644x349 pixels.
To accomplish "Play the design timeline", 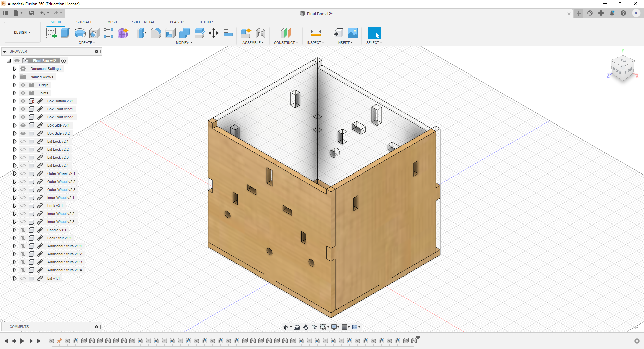I will (x=22, y=341).
